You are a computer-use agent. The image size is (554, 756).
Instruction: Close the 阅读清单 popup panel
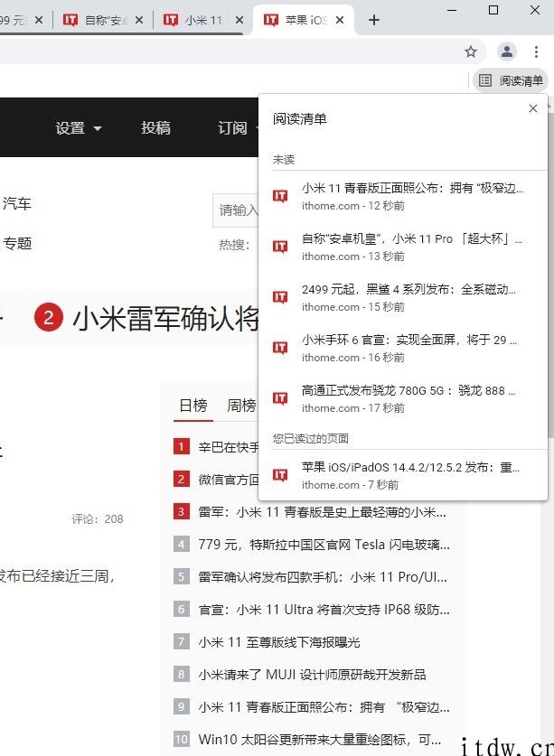point(533,108)
